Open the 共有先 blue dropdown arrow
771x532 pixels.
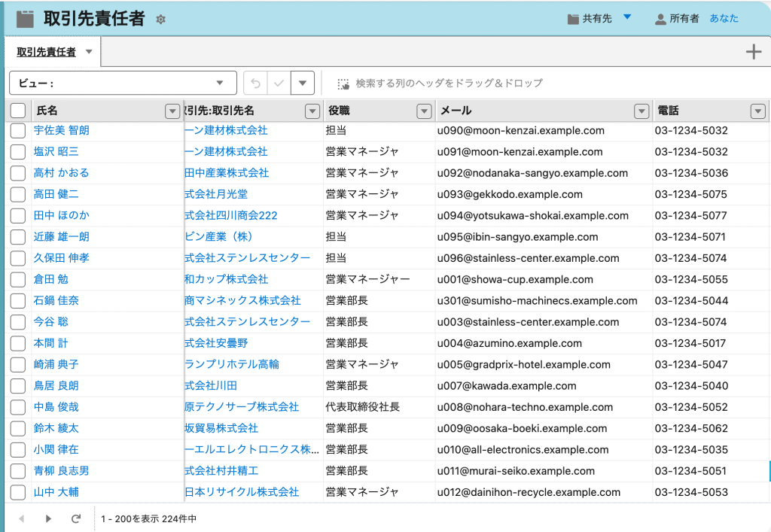[627, 17]
